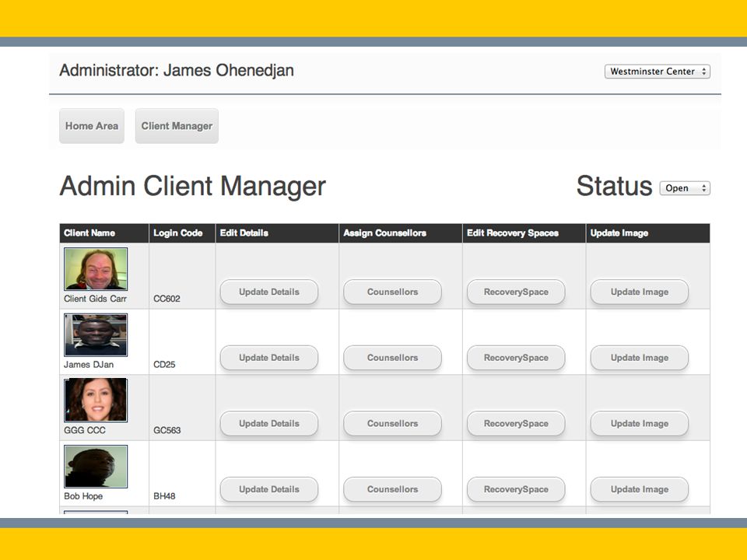Click Counsellors for GGG CCC
747x560 pixels.
tap(392, 423)
